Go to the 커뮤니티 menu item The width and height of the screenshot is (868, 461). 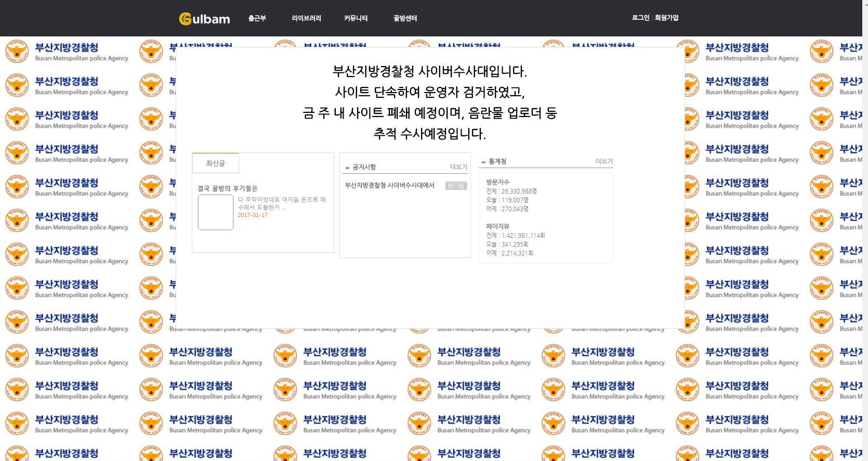coord(356,18)
